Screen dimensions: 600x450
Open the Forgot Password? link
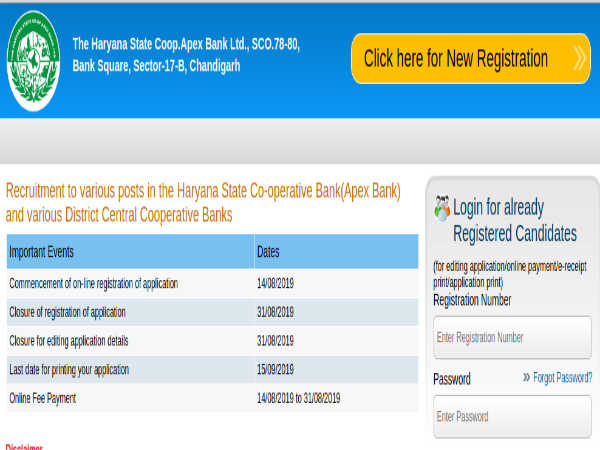coord(563,378)
